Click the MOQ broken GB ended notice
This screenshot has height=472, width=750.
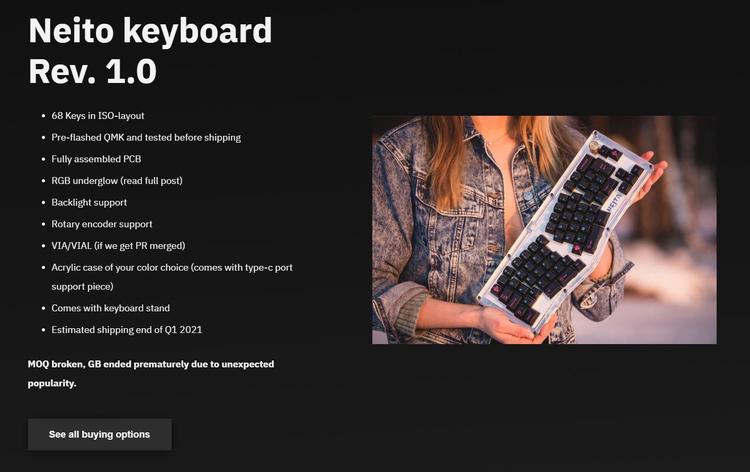pyautogui.click(x=151, y=373)
